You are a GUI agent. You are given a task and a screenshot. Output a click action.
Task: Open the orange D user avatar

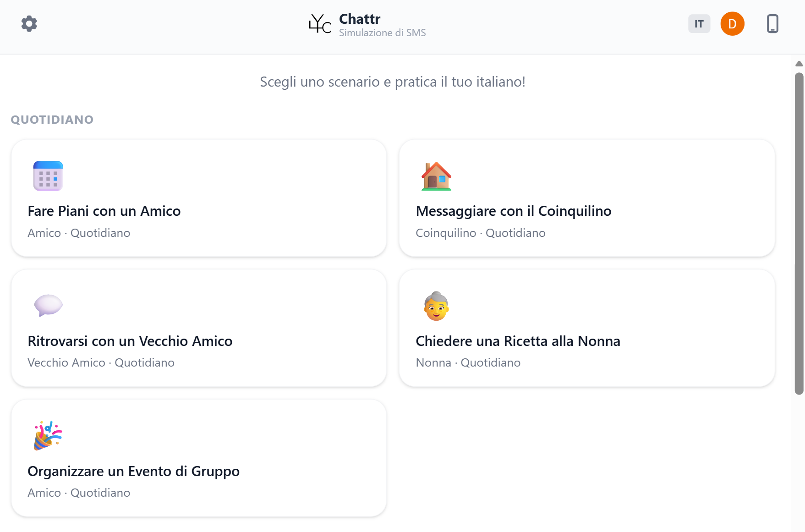click(732, 24)
